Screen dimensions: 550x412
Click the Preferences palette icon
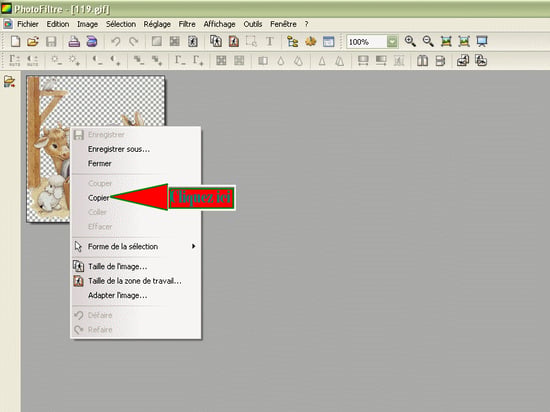coord(310,41)
